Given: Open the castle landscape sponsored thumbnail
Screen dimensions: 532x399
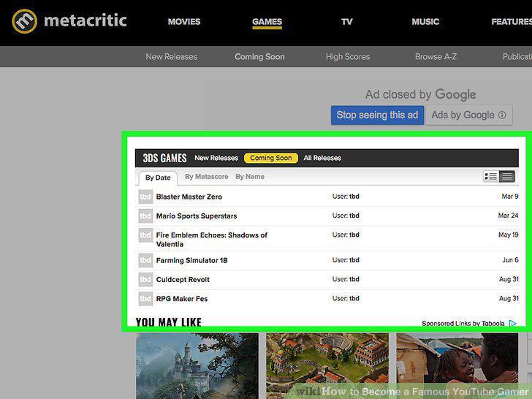Looking at the screenshot, I should (x=197, y=365).
